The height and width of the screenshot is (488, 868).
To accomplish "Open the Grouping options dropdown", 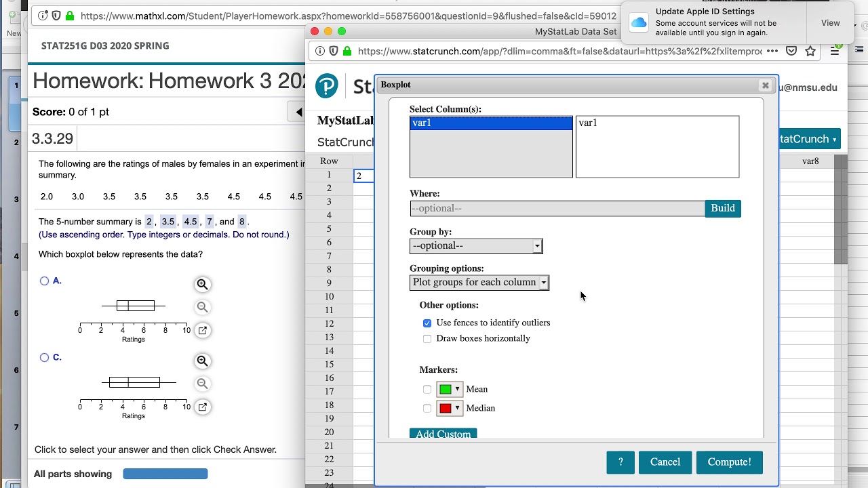I will (x=479, y=283).
